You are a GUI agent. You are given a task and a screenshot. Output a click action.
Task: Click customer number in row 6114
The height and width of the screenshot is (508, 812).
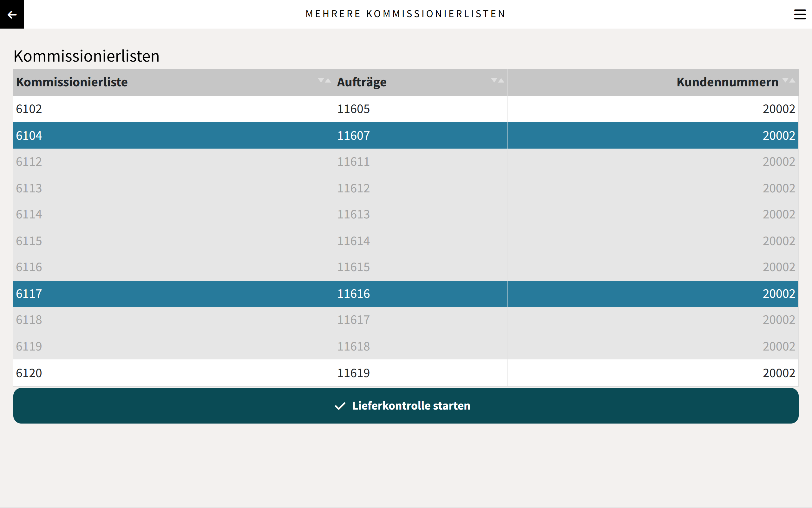(779, 214)
